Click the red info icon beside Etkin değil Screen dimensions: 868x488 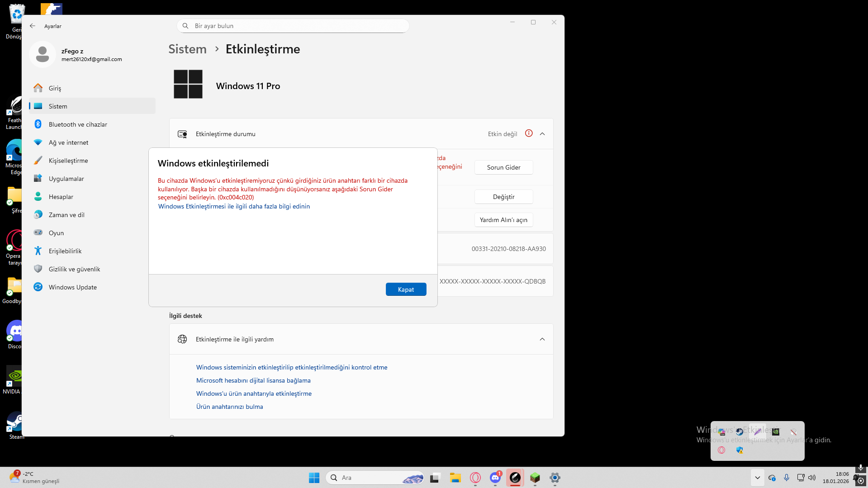[529, 133]
